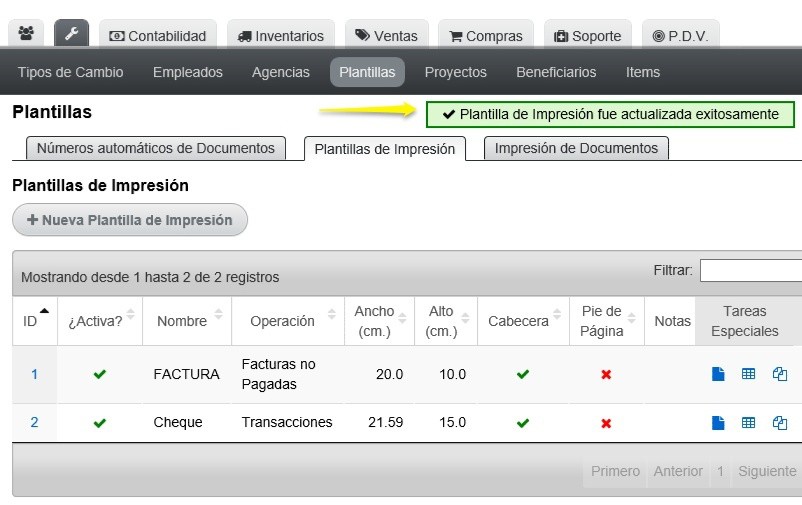Sort by the Operación column header
This screenshot has height=505, width=802.
(288, 321)
